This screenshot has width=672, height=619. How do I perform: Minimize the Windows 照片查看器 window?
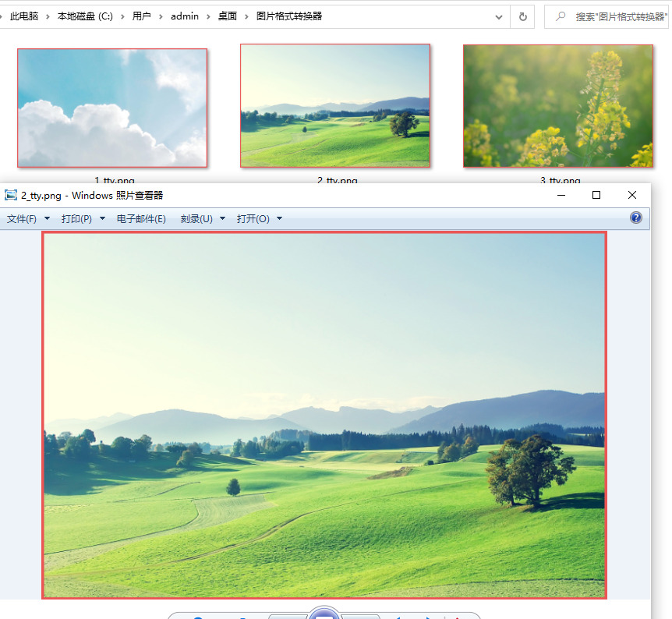pos(561,195)
